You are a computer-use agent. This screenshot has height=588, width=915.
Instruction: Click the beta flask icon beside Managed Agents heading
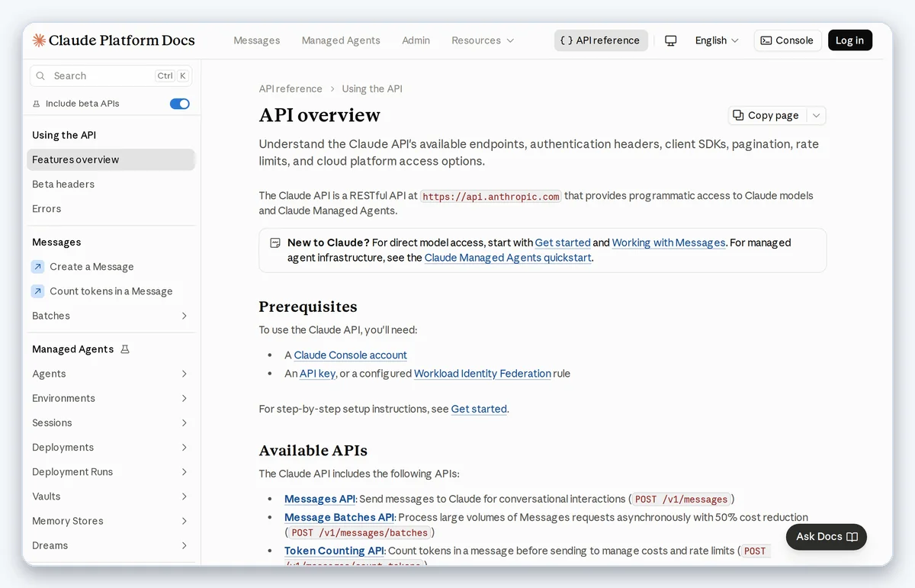tap(125, 349)
